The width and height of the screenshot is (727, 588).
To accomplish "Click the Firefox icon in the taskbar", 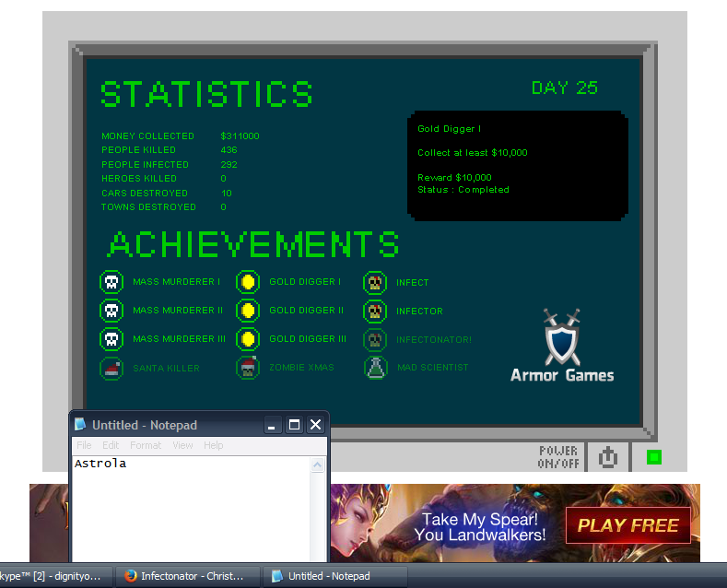I will [130, 576].
